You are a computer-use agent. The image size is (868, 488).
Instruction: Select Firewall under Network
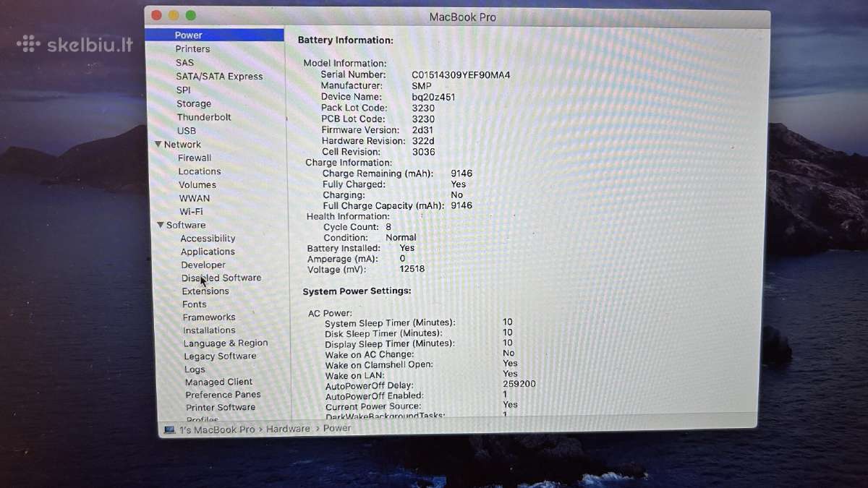point(195,158)
